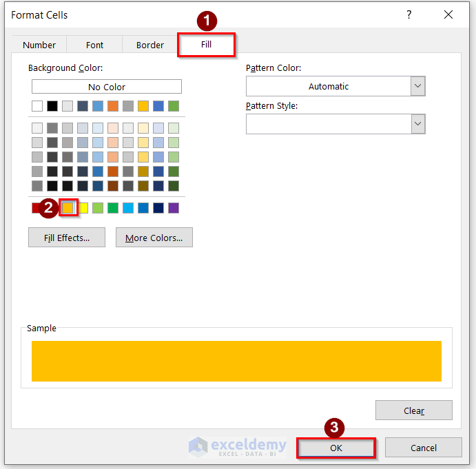Viewport: 476px width, 469px height.
Task: Pick the green swatch in top theme row
Action: click(174, 106)
